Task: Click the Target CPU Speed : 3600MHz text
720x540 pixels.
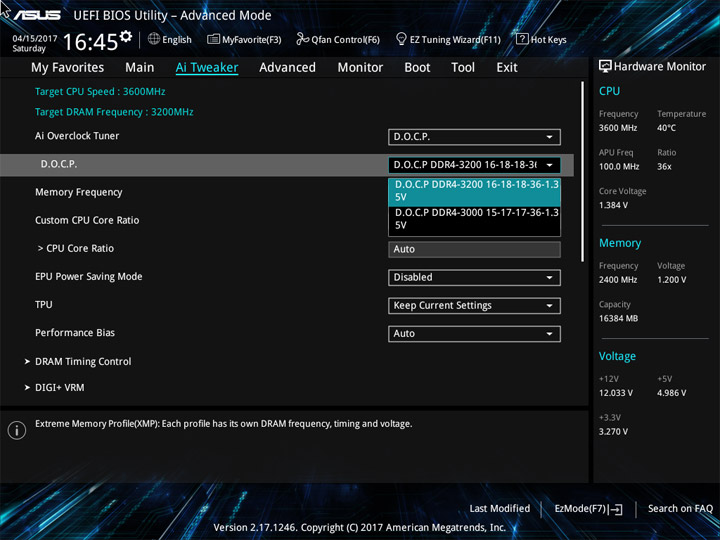Action: click(100, 91)
